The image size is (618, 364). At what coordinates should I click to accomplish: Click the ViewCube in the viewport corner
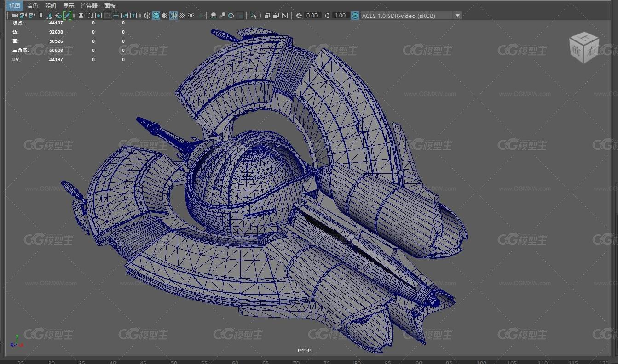[x=584, y=47]
